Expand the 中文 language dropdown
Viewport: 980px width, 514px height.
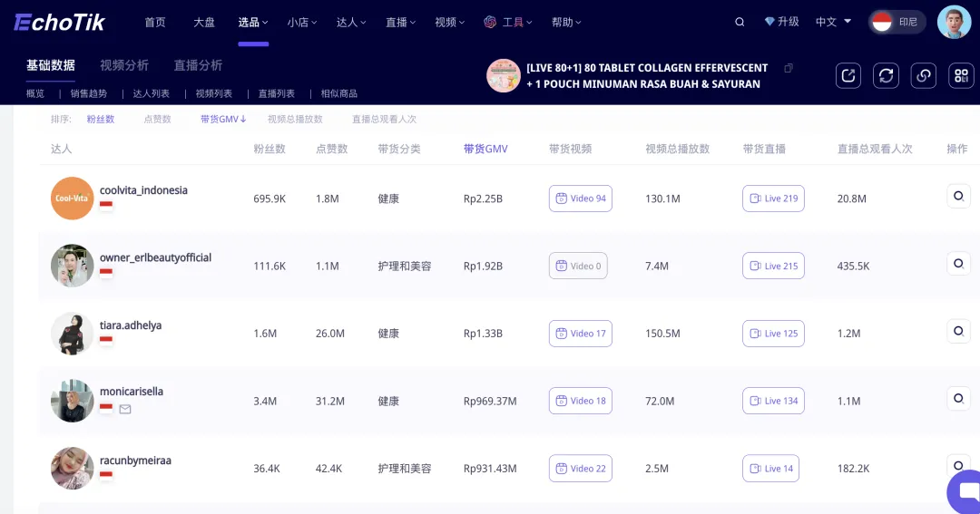click(833, 22)
